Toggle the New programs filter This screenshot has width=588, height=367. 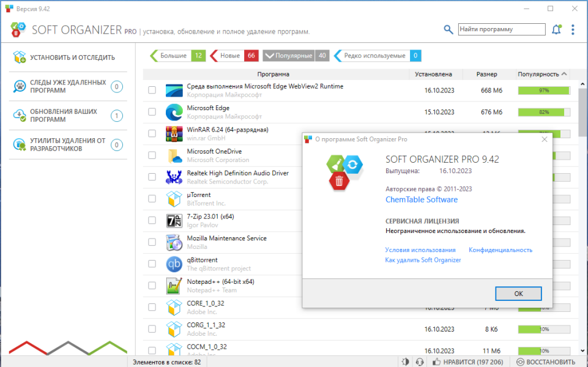(x=234, y=56)
